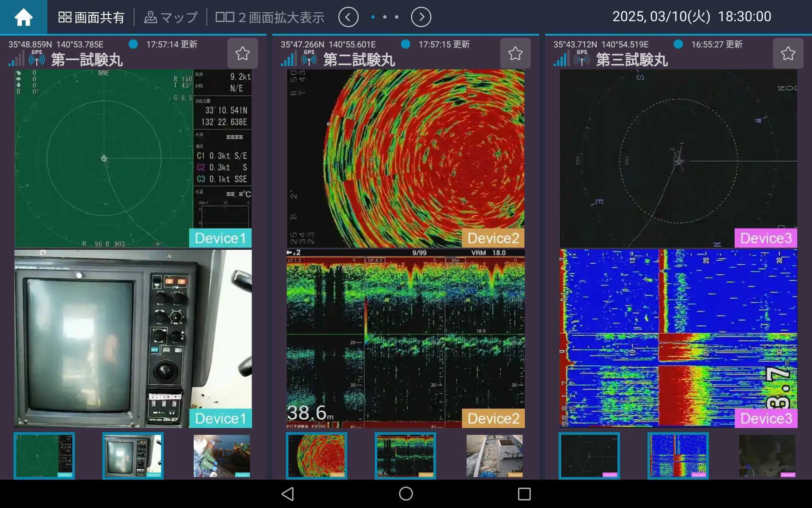Toggle star for 第二試験丸
812x508 pixels.
click(x=515, y=53)
